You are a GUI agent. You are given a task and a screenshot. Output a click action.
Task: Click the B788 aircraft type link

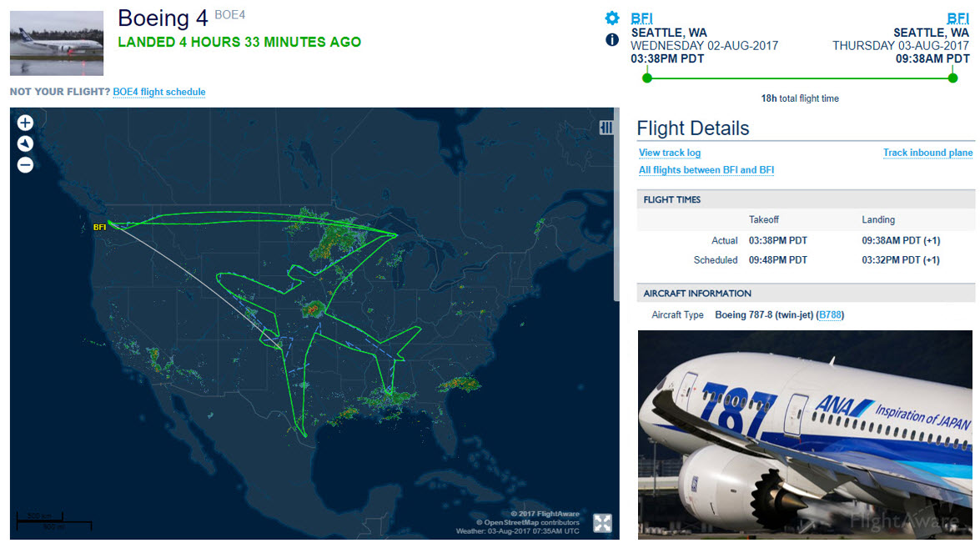point(830,315)
